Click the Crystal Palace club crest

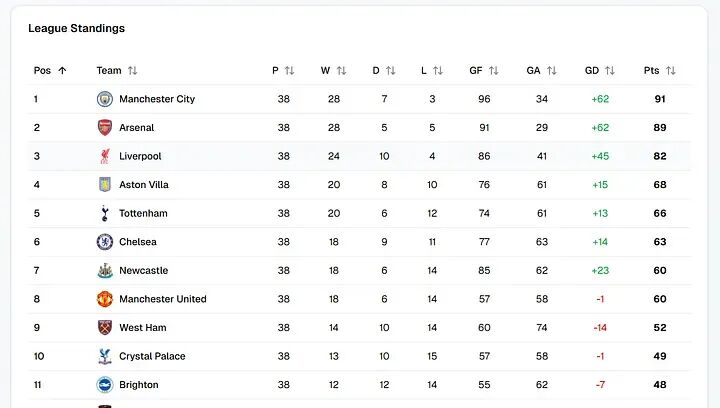tap(105, 356)
